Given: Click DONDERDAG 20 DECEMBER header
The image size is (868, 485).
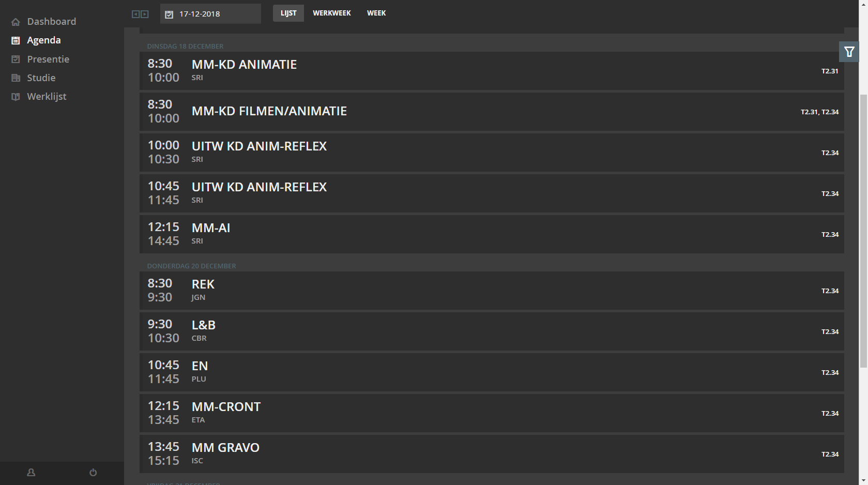Looking at the screenshot, I should tap(191, 266).
